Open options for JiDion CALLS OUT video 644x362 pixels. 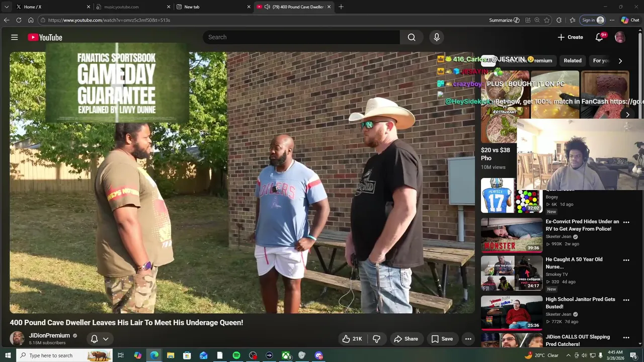pyautogui.click(x=626, y=337)
